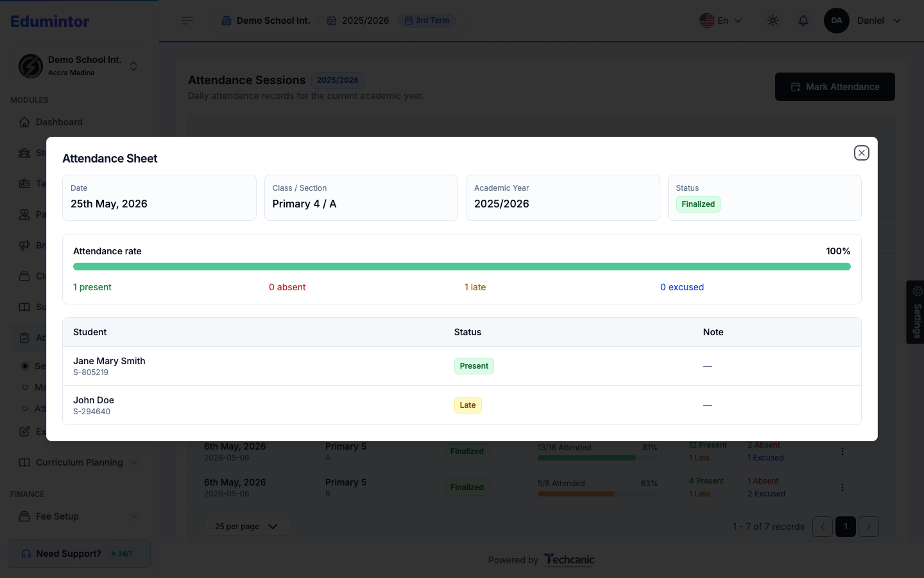
Task: Go to Dashboard in the sidebar
Action: tap(59, 122)
